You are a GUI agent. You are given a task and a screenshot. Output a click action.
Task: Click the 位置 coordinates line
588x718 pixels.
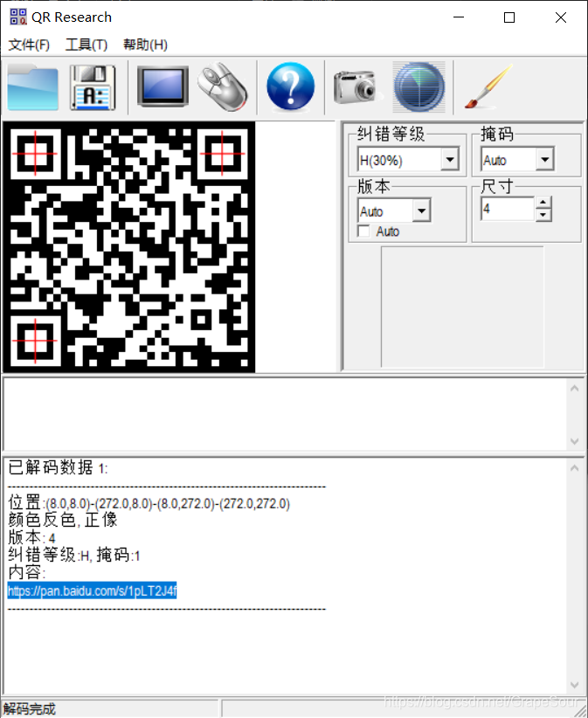click(149, 503)
